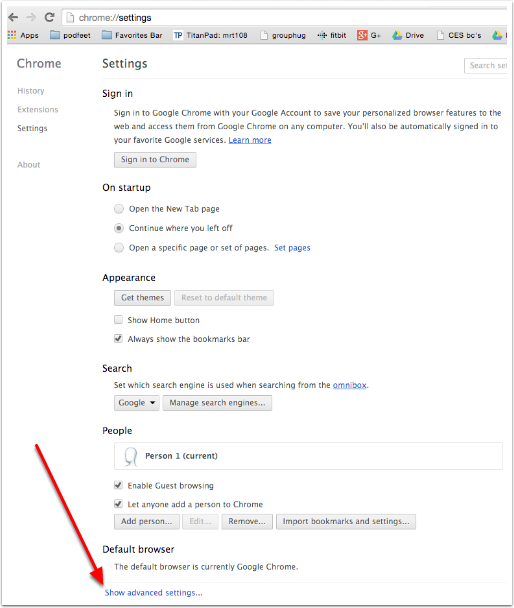This screenshot has width=514, height=608.
Task: Click the Search settings field
Action: point(485,66)
